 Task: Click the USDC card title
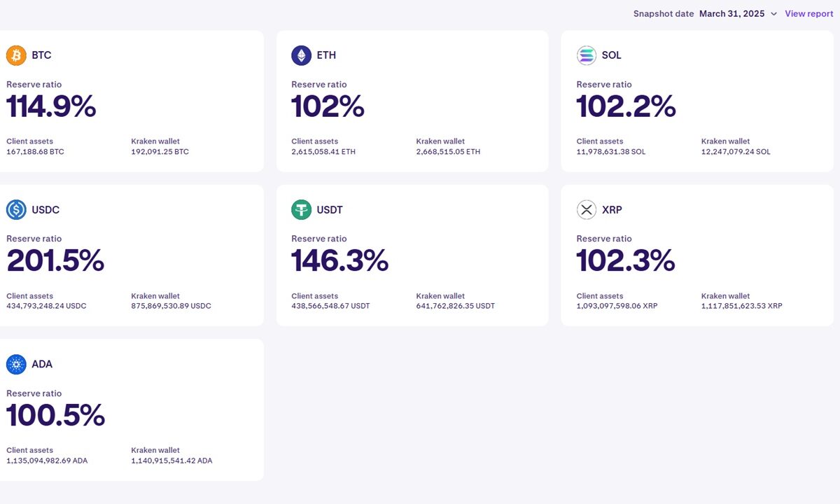45,210
